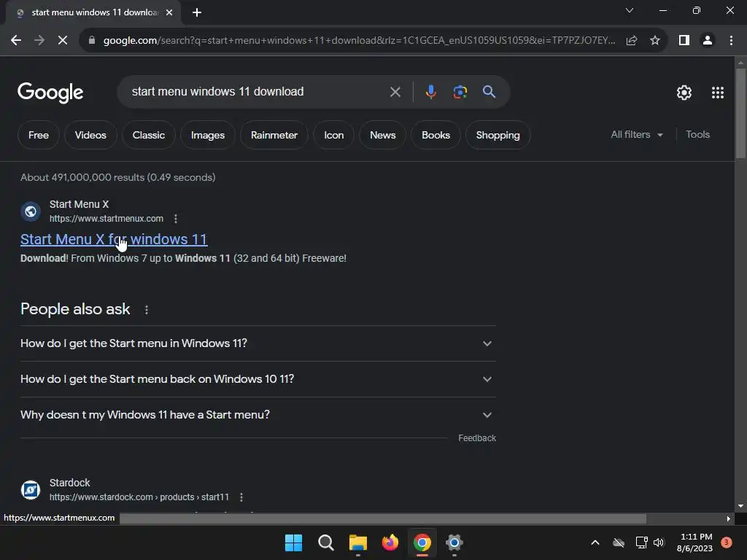The image size is (747, 560).
Task: Click the Feedback link
Action: [x=477, y=438]
